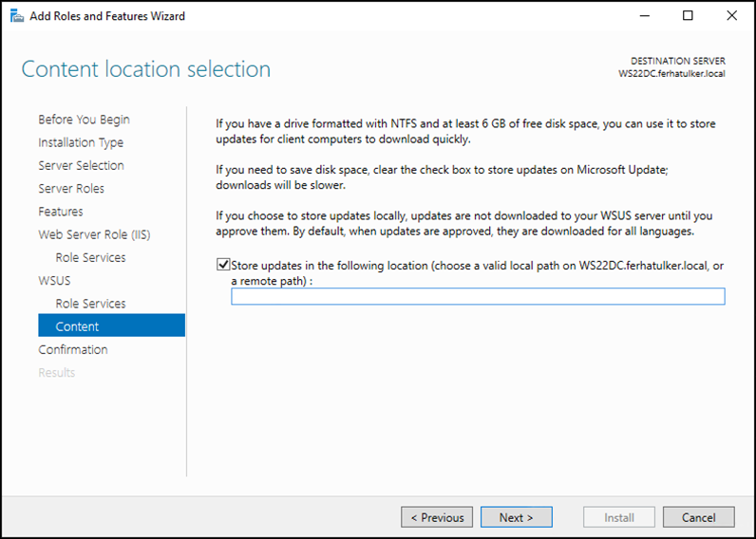Click the Previous button
The image size is (756, 539).
pyautogui.click(x=437, y=517)
